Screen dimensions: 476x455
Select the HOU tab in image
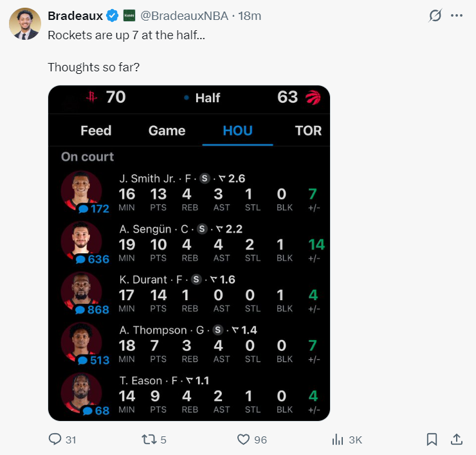coord(237,130)
